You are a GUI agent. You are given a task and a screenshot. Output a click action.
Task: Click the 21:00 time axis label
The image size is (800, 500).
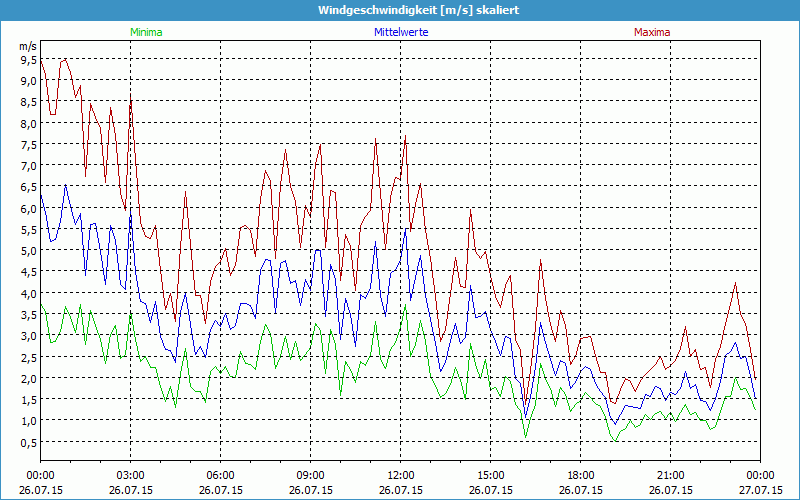670,476
